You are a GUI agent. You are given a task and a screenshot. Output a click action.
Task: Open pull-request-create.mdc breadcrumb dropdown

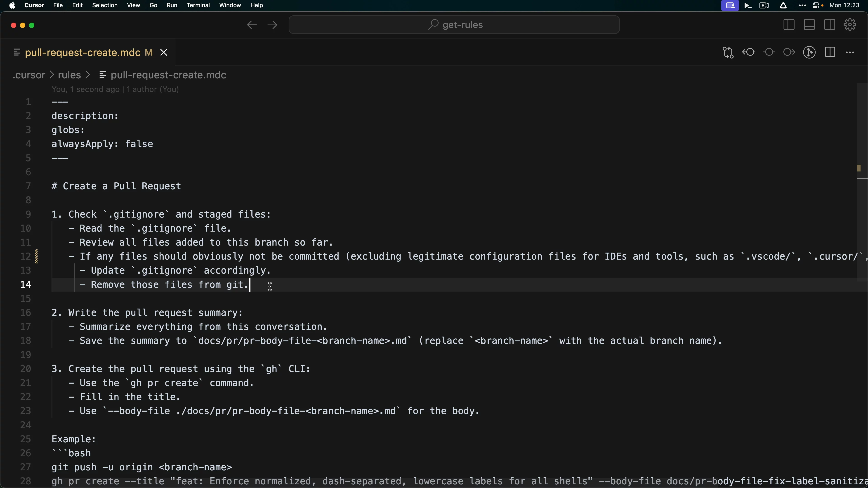tap(168, 75)
